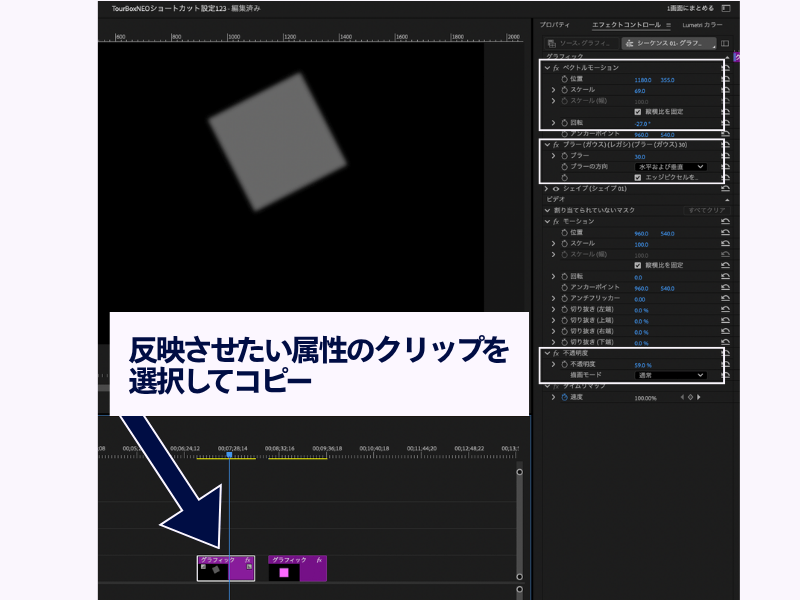The height and width of the screenshot is (600, 800).
Task: Click stopwatch next to ブラー amount
Action: click(564, 156)
